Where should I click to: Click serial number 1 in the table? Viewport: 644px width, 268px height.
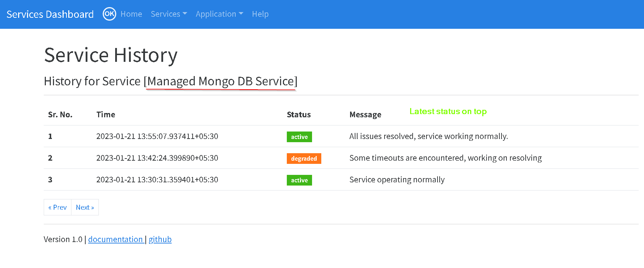pos(50,136)
